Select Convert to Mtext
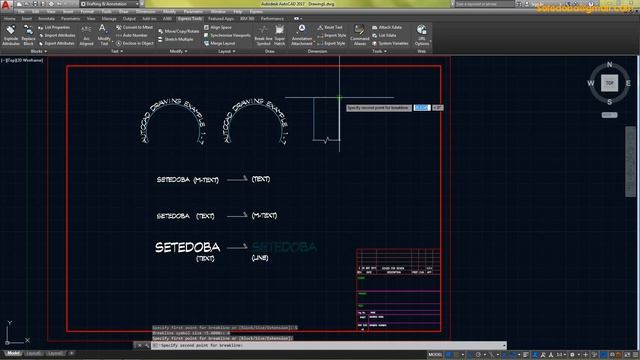The image size is (640, 360). point(134,27)
